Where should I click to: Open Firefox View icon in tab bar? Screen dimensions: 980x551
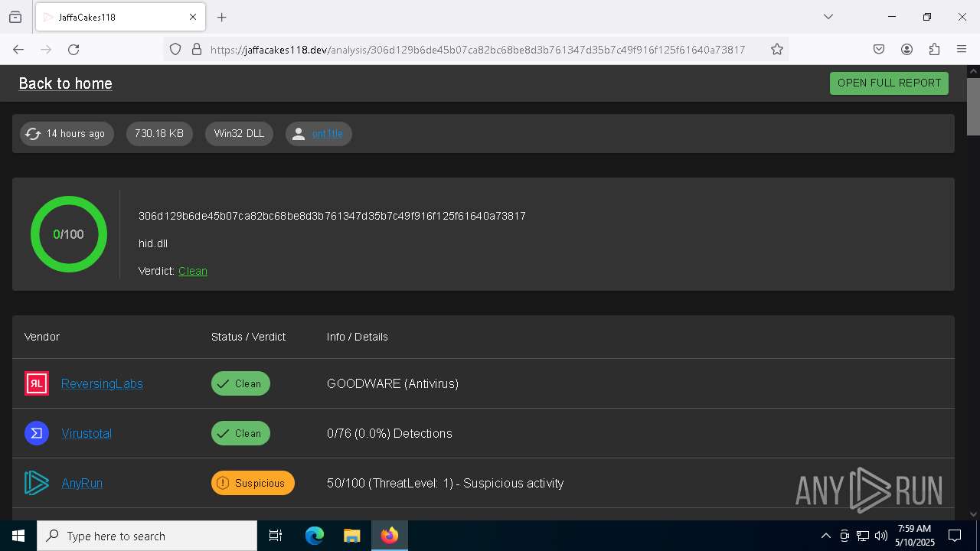click(15, 17)
